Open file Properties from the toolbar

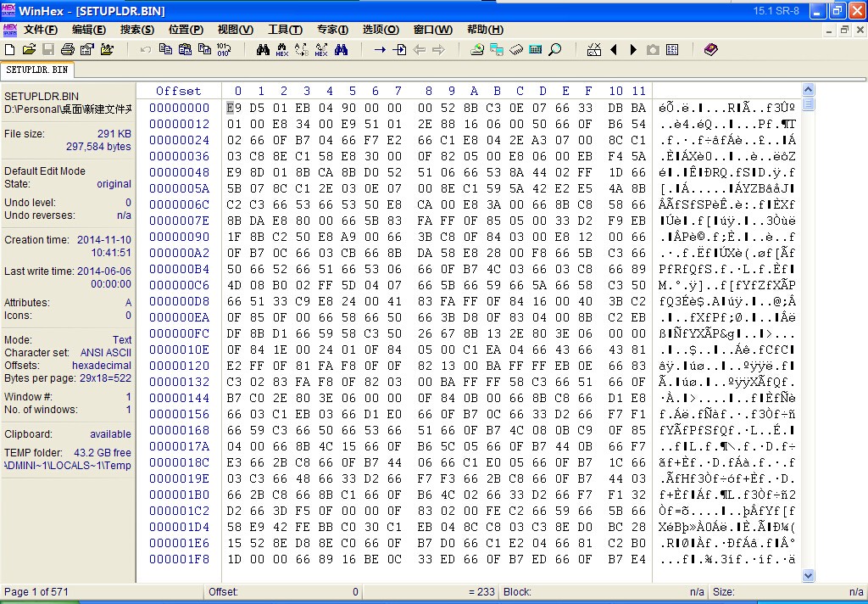pos(87,50)
